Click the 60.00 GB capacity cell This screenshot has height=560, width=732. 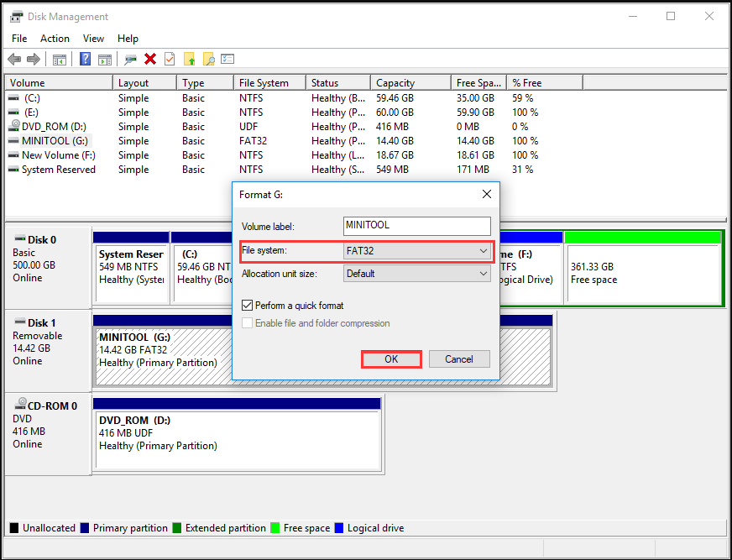(395, 113)
